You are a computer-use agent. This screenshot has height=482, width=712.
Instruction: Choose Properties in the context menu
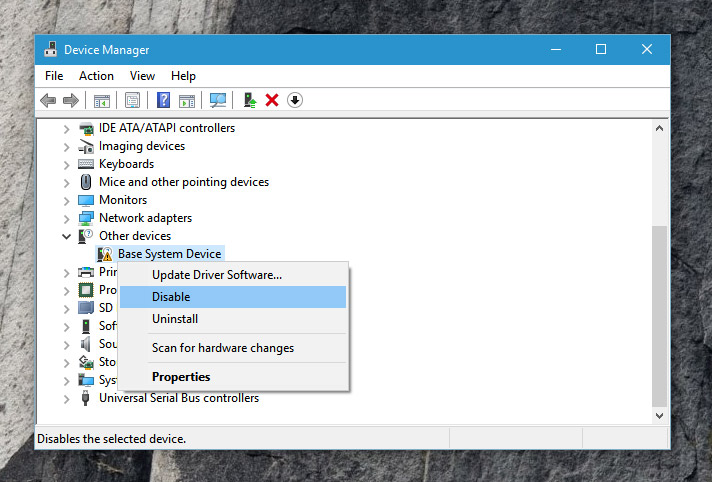coord(181,377)
